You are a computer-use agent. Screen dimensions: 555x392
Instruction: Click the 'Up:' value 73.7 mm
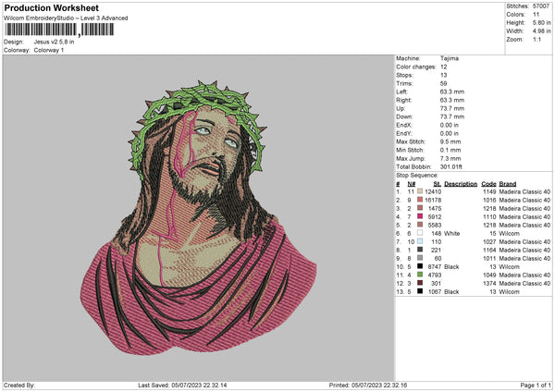pos(452,108)
